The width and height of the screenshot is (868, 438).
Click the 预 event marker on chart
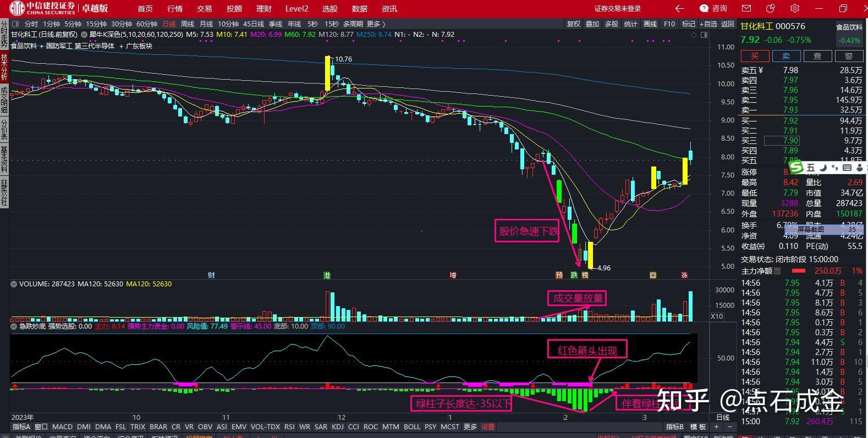click(559, 275)
